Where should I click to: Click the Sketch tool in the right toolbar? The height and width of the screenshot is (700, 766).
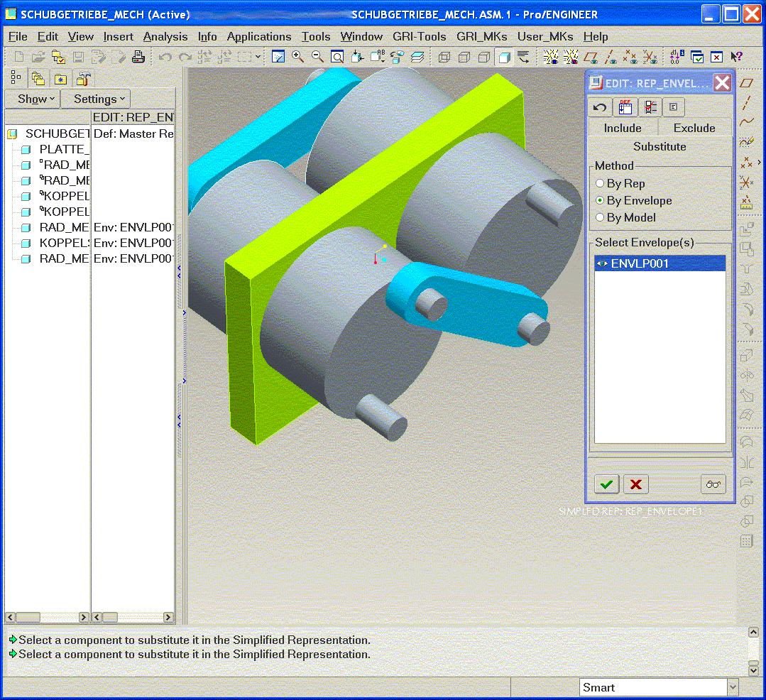pos(746,142)
